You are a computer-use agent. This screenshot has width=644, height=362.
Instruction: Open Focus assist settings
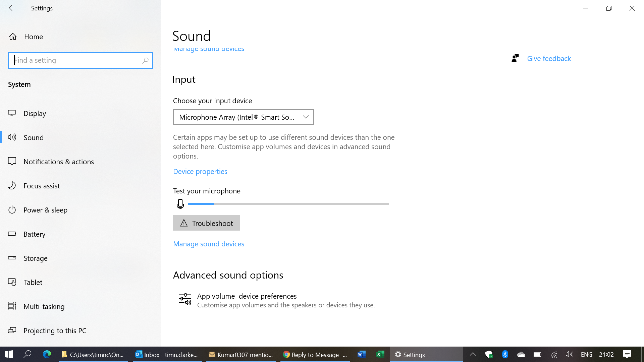[x=42, y=186]
